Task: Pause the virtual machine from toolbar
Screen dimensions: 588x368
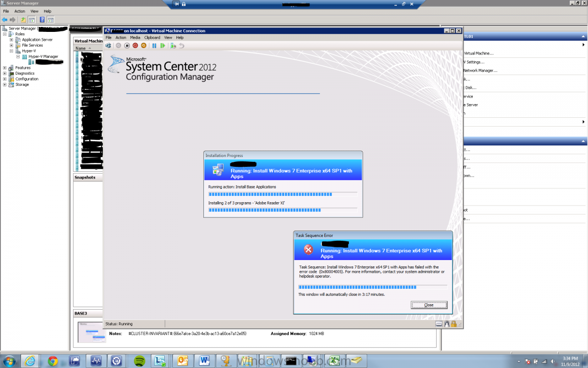Action: 154,46
